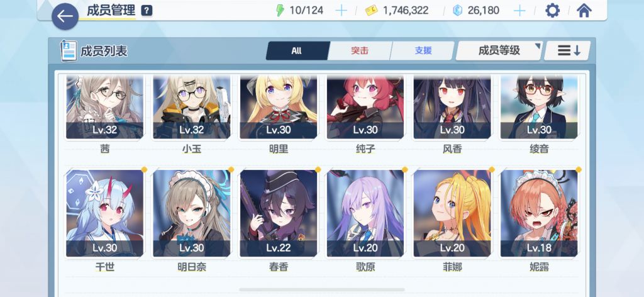Select the All filter tab

297,50
